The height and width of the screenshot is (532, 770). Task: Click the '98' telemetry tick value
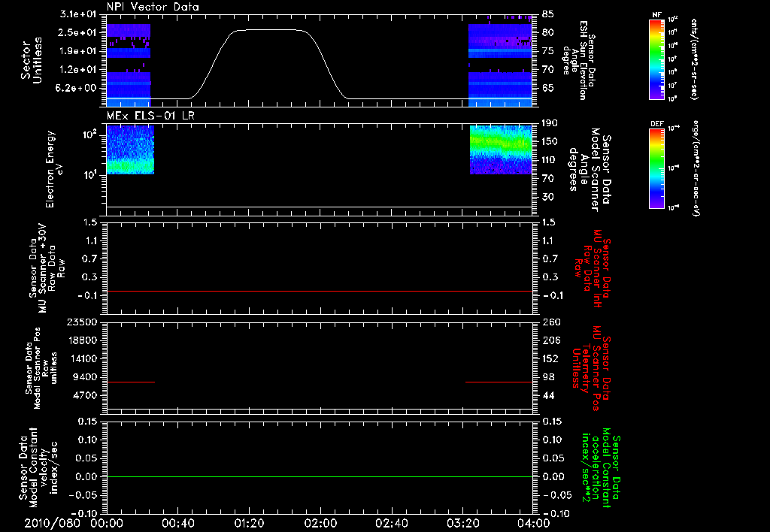click(548, 377)
